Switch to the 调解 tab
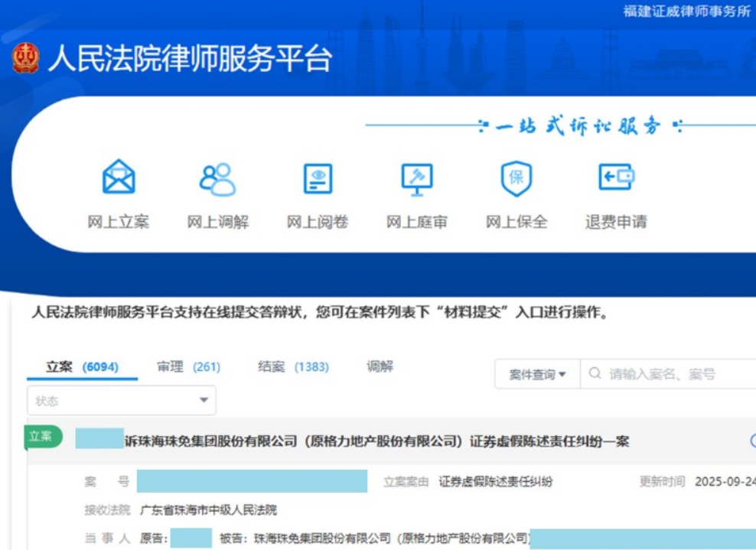Image resolution: width=756 pixels, height=550 pixels. click(380, 366)
